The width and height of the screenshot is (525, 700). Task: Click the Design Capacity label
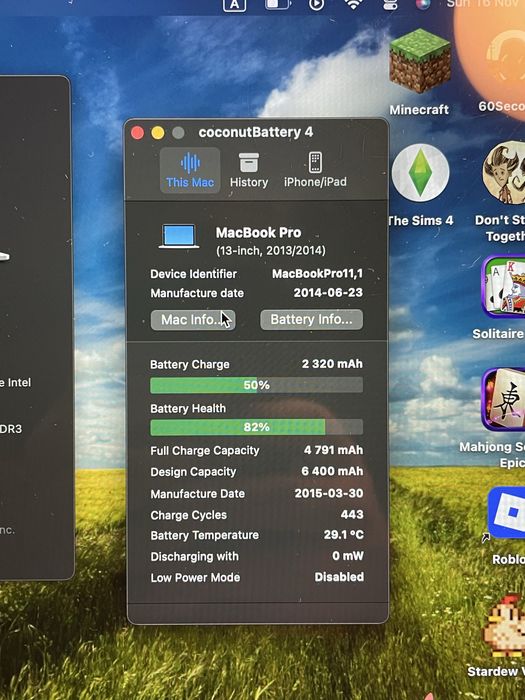[x=193, y=472]
